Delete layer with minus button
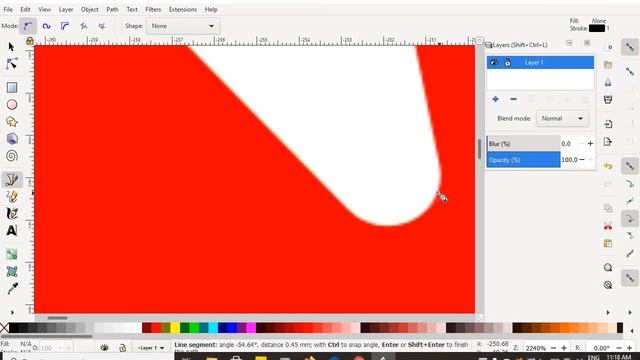The width and height of the screenshot is (640, 360). (513, 99)
